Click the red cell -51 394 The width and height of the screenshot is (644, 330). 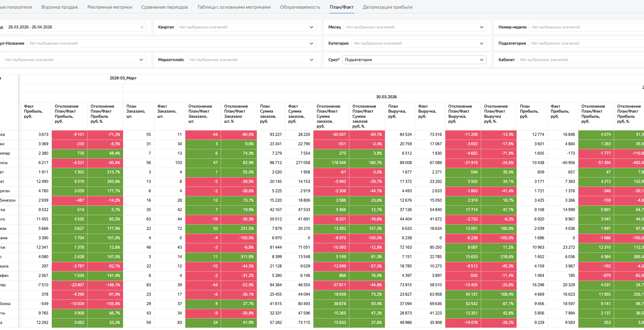click(596, 163)
